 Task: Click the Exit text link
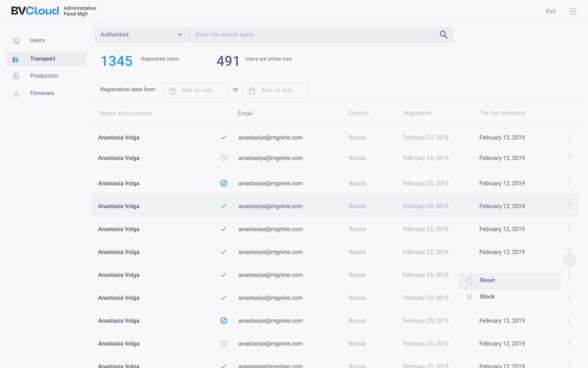[x=551, y=11]
